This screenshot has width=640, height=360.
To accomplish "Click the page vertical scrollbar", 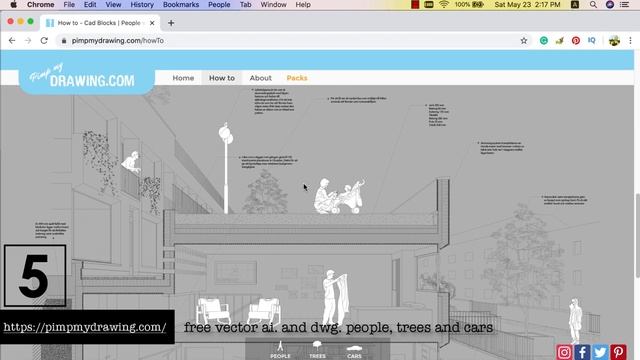I will (637, 235).
